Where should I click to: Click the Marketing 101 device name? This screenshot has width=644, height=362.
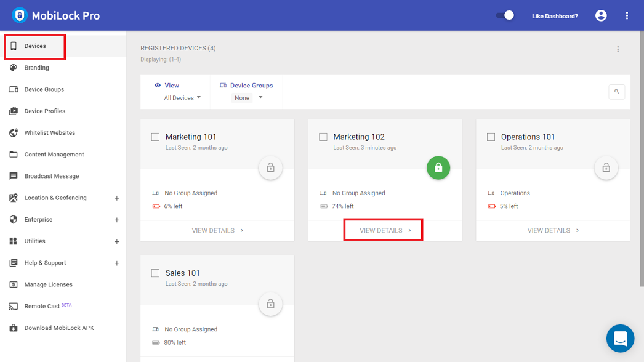[x=191, y=137]
